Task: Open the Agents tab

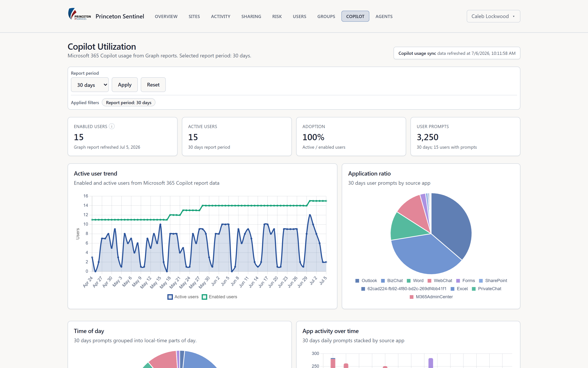Action: click(384, 16)
